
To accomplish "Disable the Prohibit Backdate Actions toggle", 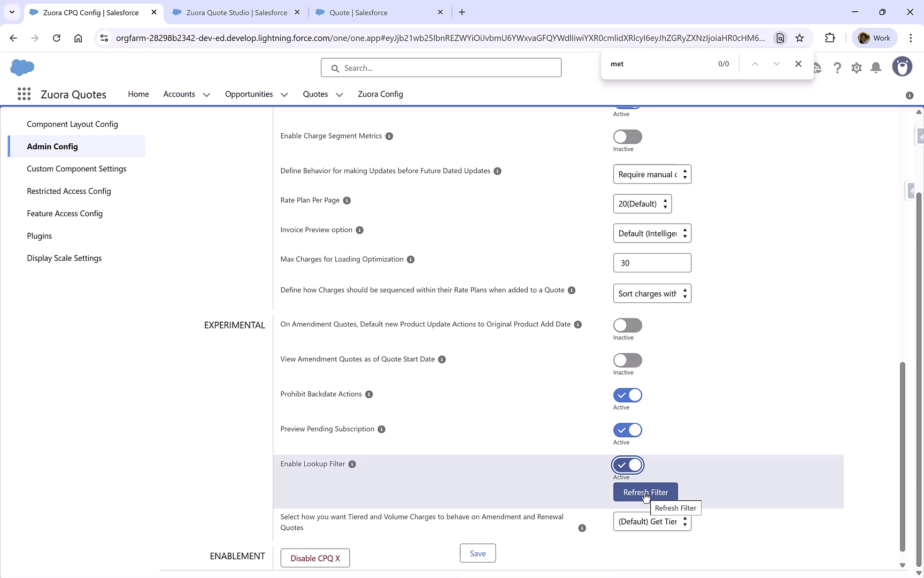I will pos(627,395).
